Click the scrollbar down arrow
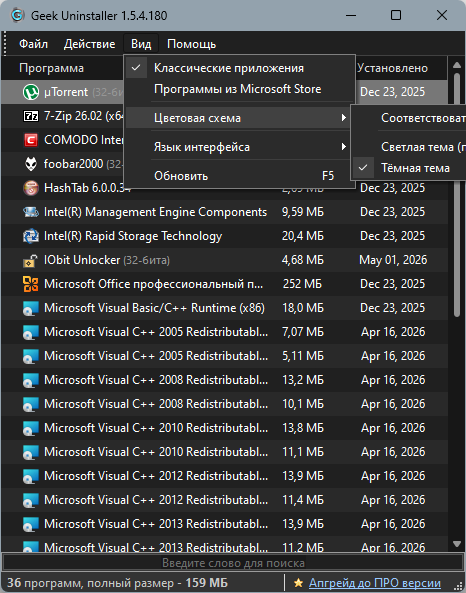Screen dimensions: 466x593 pos(457,544)
